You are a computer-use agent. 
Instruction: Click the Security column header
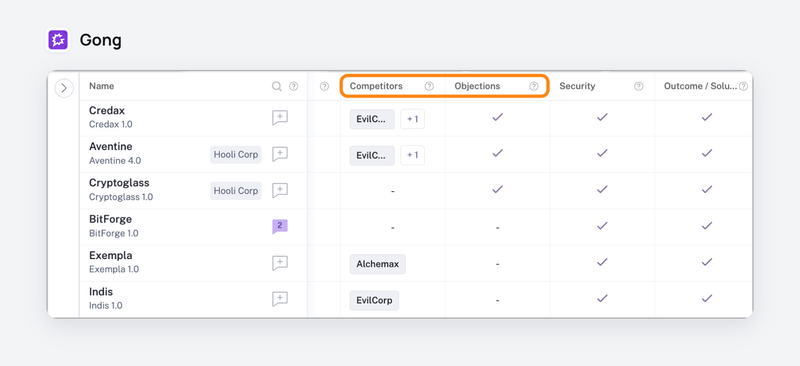tap(577, 86)
